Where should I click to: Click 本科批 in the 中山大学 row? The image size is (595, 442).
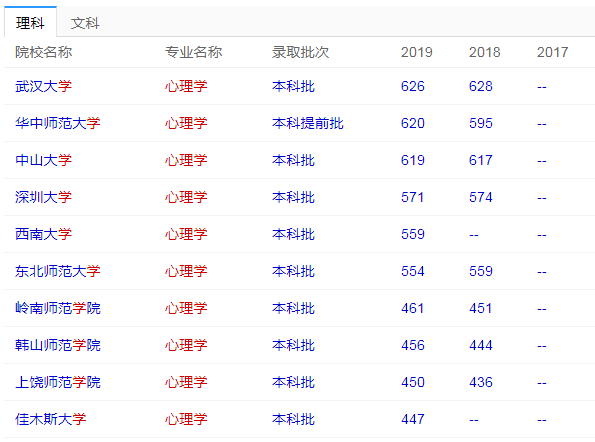293,160
